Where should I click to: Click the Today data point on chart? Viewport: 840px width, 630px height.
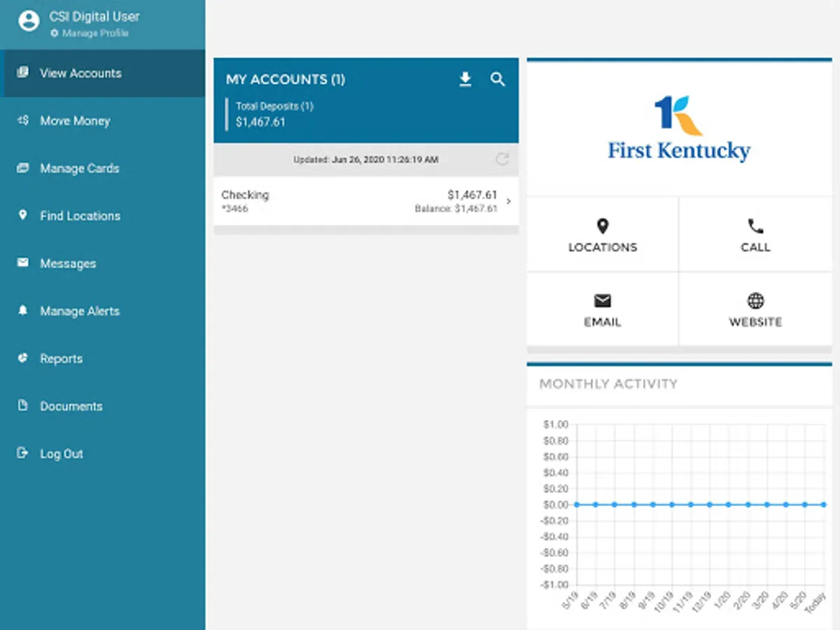pyautogui.click(x=824, y=505)
